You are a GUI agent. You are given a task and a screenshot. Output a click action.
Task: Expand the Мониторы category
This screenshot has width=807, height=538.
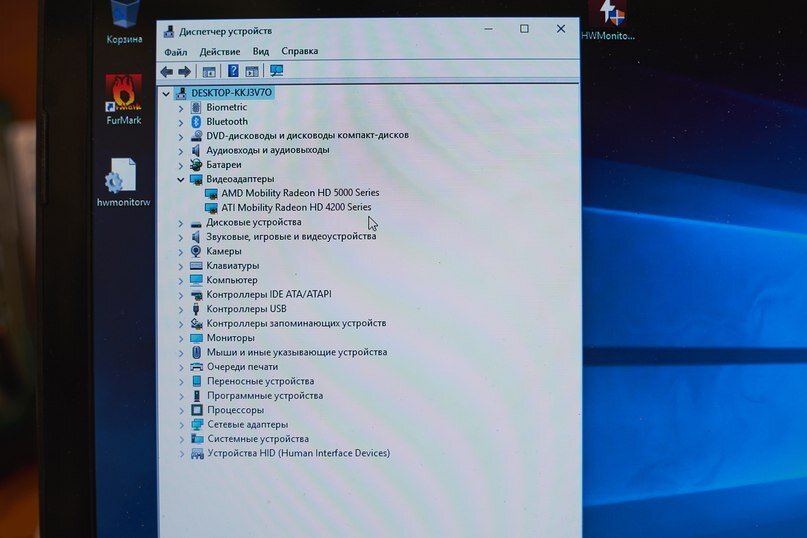pos(181,339)
